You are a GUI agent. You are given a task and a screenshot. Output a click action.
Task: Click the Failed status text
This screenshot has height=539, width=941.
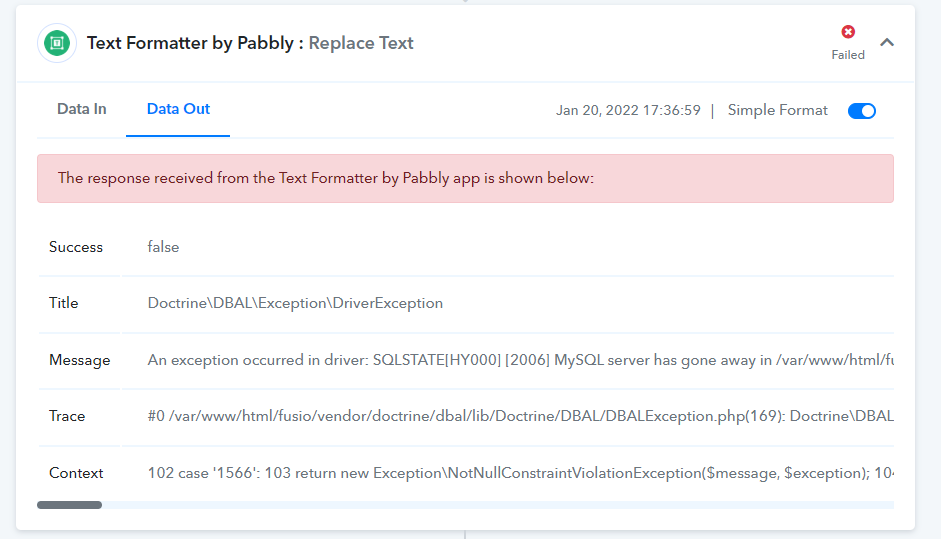848,55
